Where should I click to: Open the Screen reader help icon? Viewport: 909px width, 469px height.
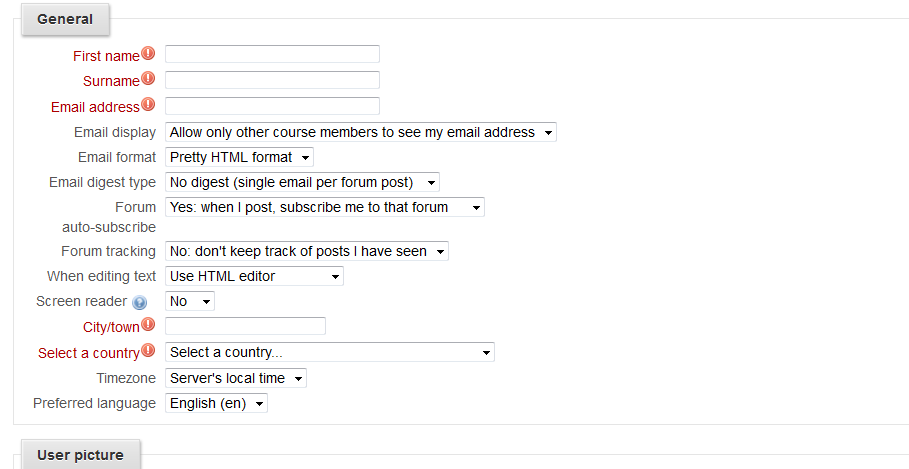[x=140, y=302]
